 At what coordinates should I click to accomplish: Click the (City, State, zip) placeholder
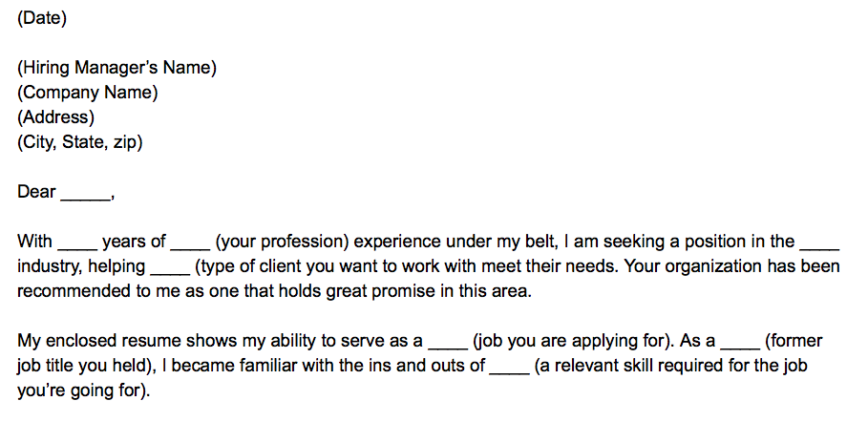pos(80,142)
